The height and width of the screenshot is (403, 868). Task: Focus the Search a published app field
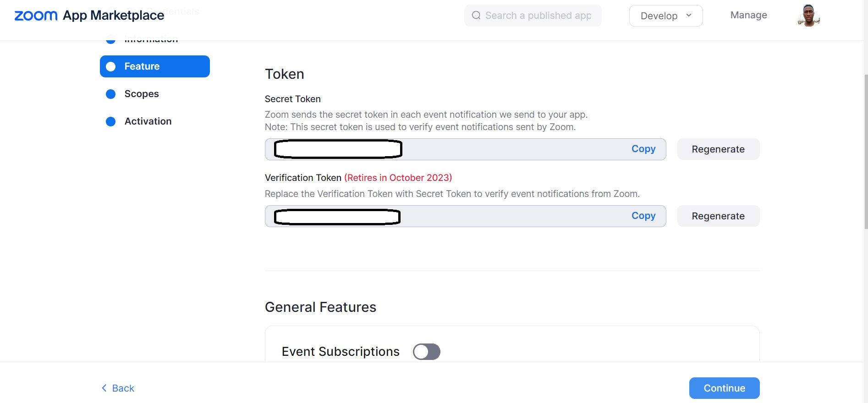coord(538,16)
